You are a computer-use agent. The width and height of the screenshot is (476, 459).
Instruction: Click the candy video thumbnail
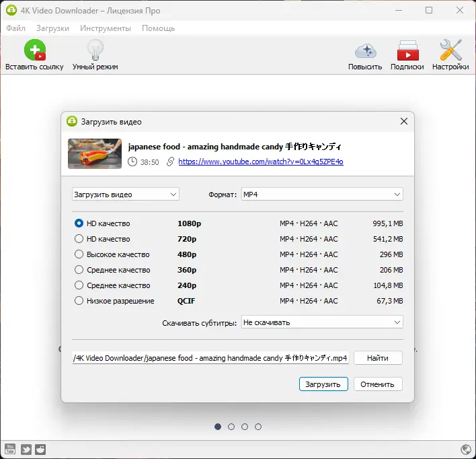pos(95,153)
